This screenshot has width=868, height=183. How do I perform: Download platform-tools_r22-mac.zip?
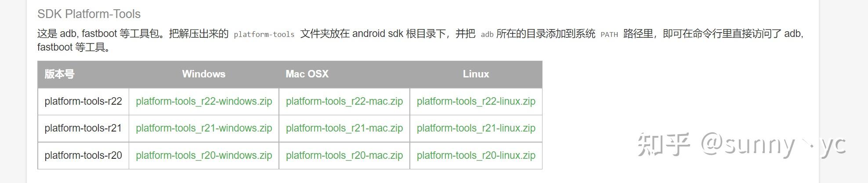344,102
